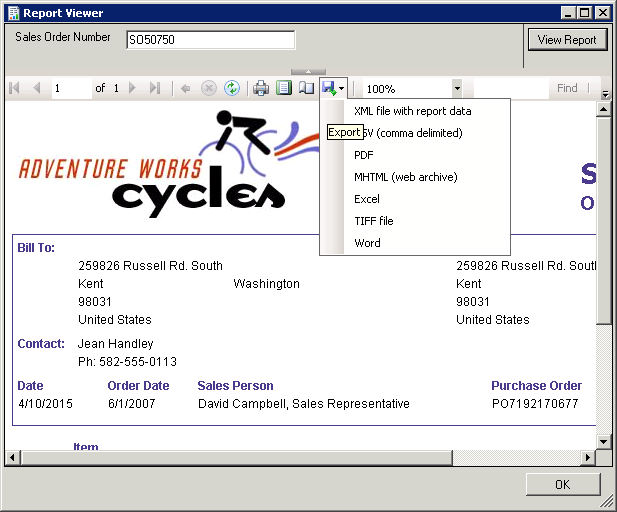This screenshot has height=512, width=617.
Task: Minimize the Report Viewer window
Action: click(568, 13)
